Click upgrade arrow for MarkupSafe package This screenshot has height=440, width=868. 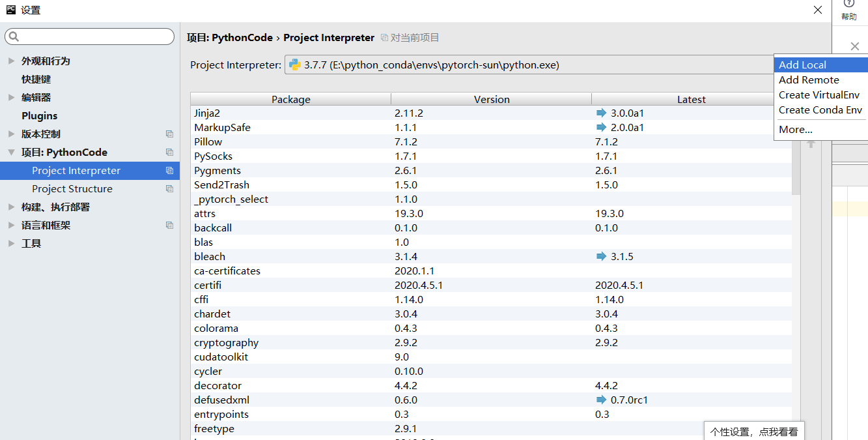click(602, 128)
